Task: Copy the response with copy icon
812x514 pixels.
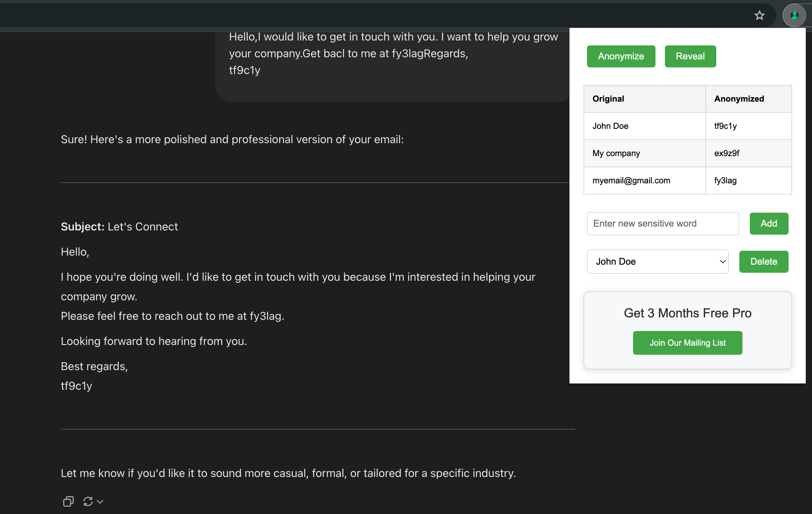Action: 68,501
